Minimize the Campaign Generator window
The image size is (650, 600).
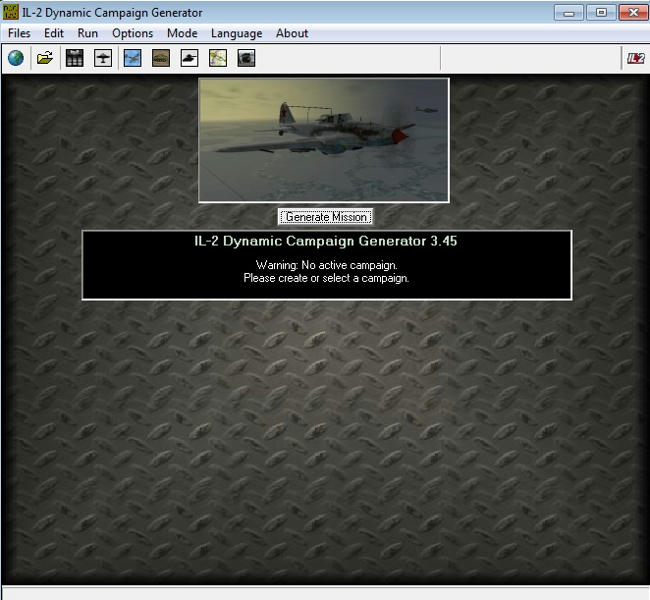[x=569, y=13]
